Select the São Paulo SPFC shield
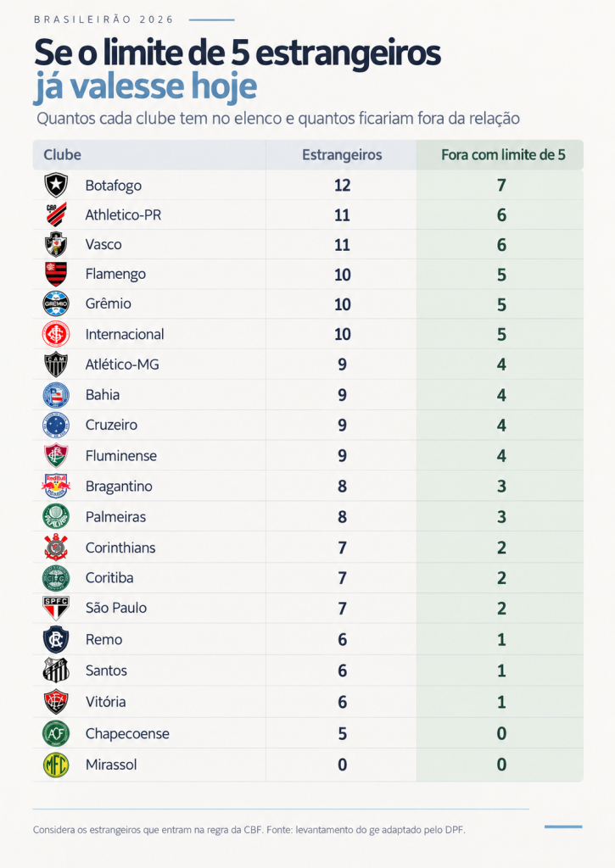This screenshot has width=615, height=868. (x=56, y=608)
